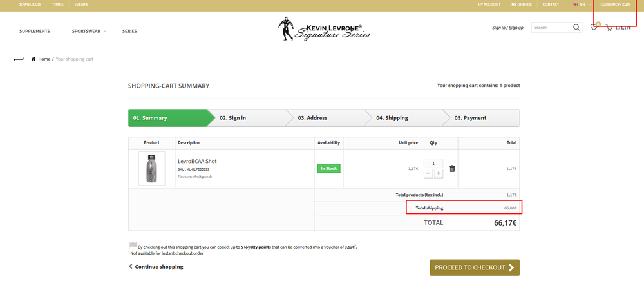Open the wishlist heart icon
Image resolution: width=644 pixels, height=290 pixels.
point(594,28)
